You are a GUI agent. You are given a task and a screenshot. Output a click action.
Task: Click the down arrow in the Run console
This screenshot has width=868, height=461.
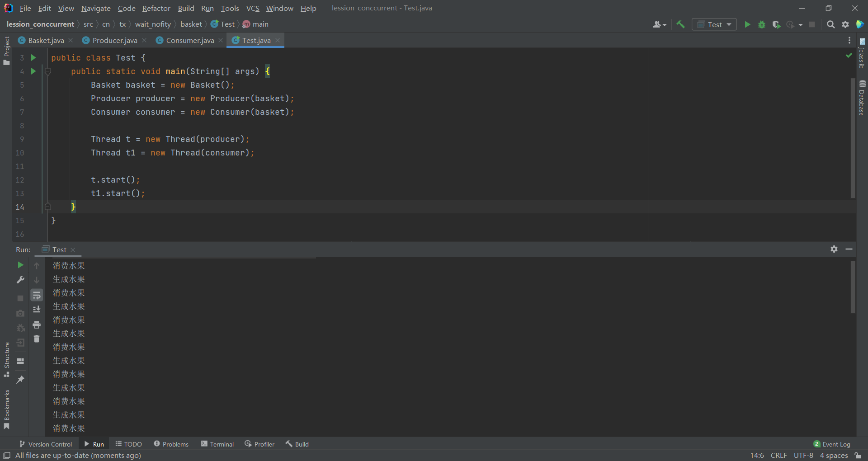coord(37,280)
